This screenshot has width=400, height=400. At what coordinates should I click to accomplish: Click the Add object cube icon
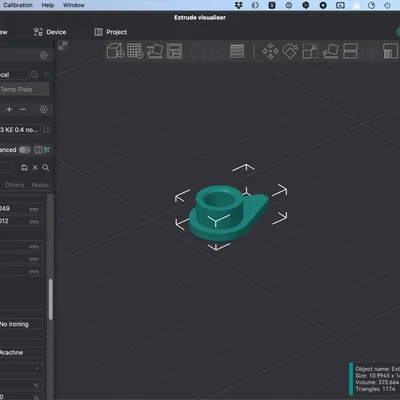coord(115,51)
